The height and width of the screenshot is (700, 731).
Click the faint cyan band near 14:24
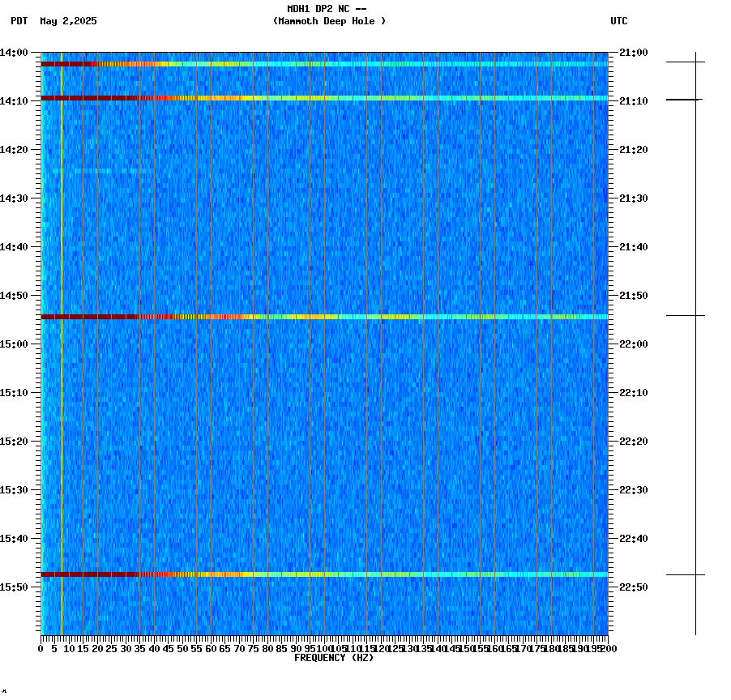pyautogui.click(x=105, y=172)
